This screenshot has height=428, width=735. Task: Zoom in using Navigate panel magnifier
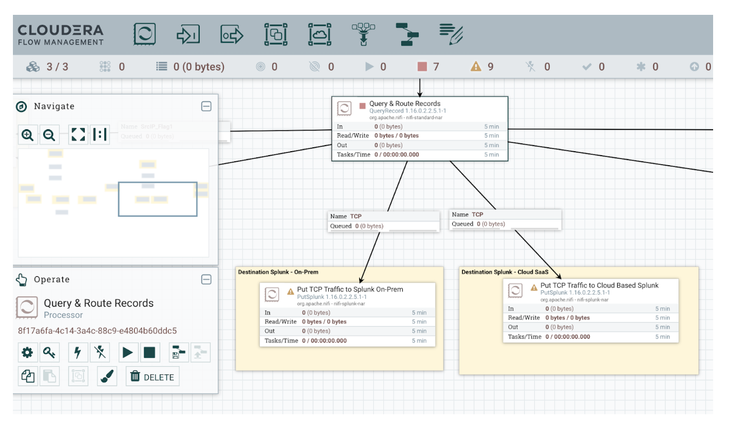click(x=28, y=135)
